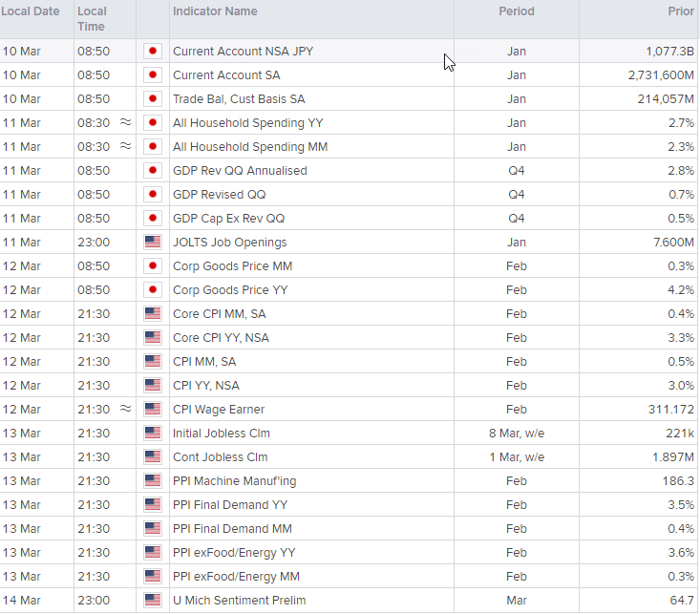Click Japan flag beside Corp Goods Price MM
This screenshot has width=700, height=614.
pyautogui.click(x=153, y=266)
